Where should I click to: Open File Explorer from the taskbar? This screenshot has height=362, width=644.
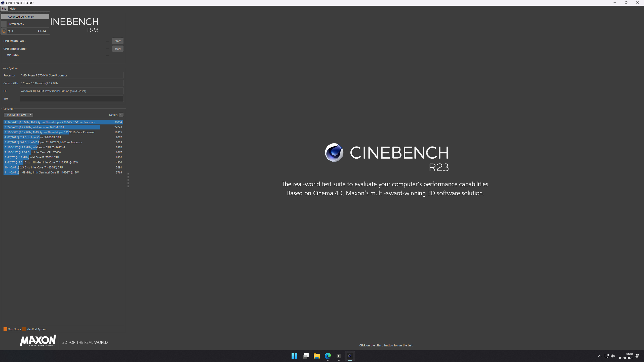click(316, 356)
